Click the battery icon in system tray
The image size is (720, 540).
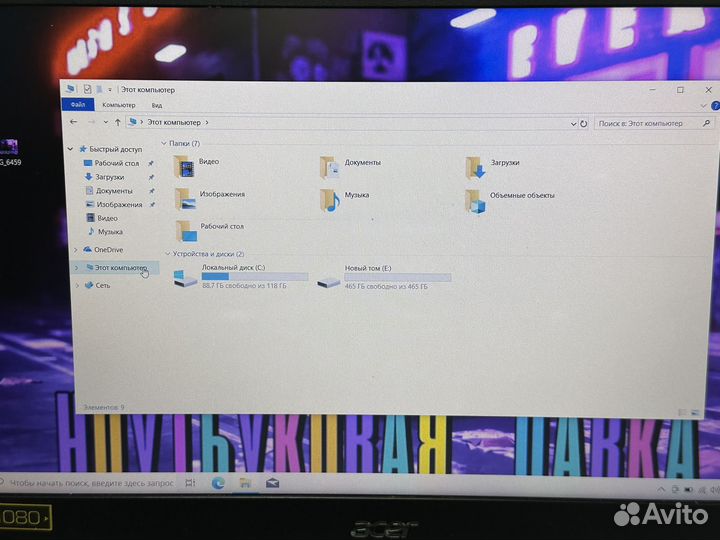click(688, 490)
